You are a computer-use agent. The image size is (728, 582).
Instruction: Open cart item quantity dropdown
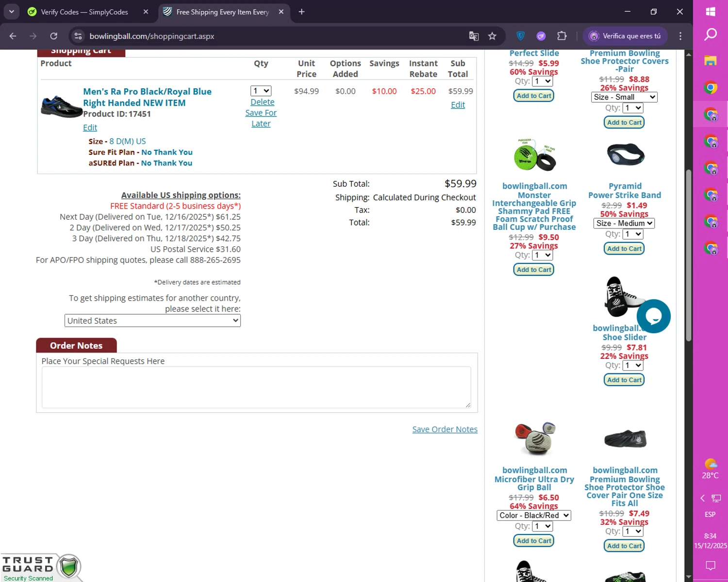point(261,91)
